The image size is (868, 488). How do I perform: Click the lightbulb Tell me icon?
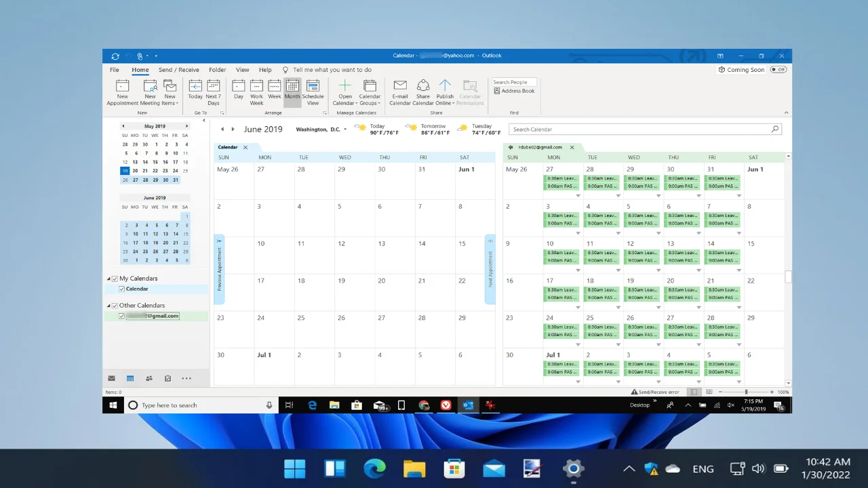tap(285, 70)
